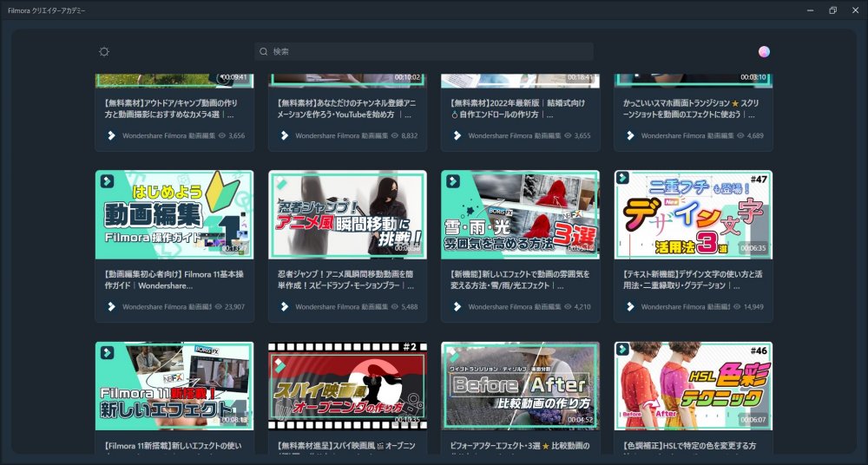This screenshot has width=868, height=465.
Task: Open title 【色調補正】HSLで特定の色を変更する方
Action: 690,446
